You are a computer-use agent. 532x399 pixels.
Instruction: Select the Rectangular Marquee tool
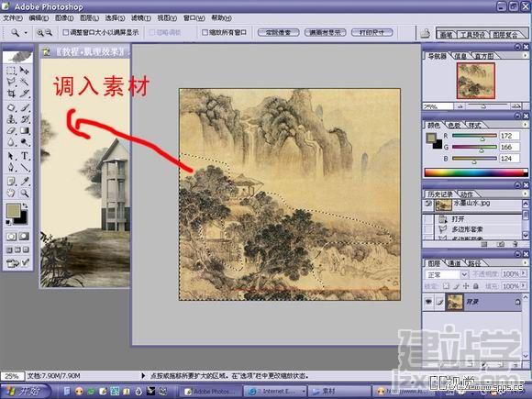11,71
